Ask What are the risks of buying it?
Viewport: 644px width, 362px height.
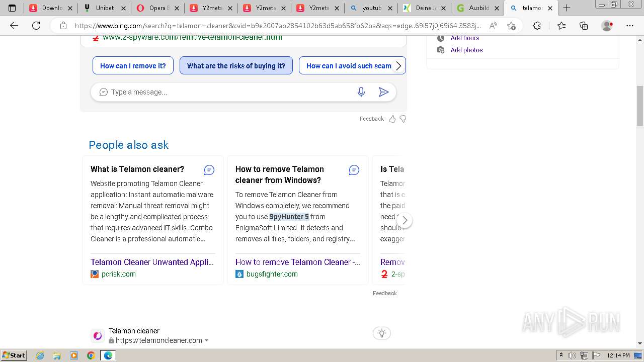click(236, 65)
